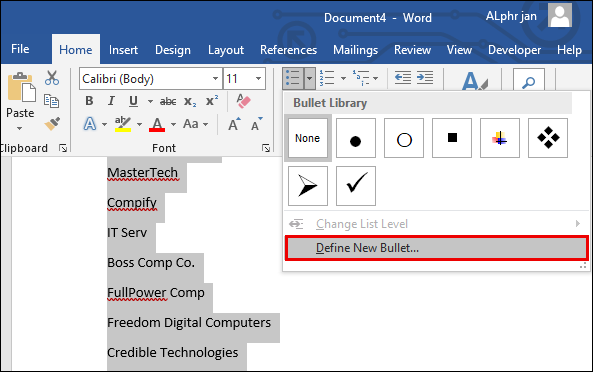Viewport: 593px width, 372px height.
Task: Choose the checkmark bullet
Action: 355,186
